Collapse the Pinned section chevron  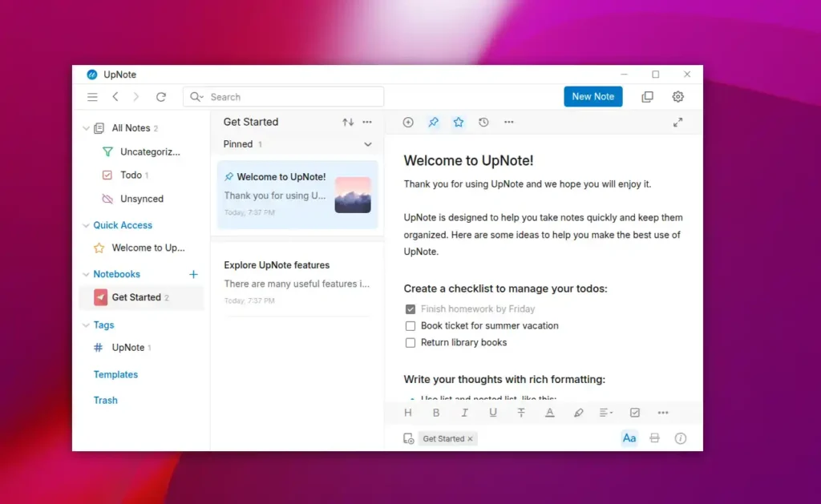(368, 145)
